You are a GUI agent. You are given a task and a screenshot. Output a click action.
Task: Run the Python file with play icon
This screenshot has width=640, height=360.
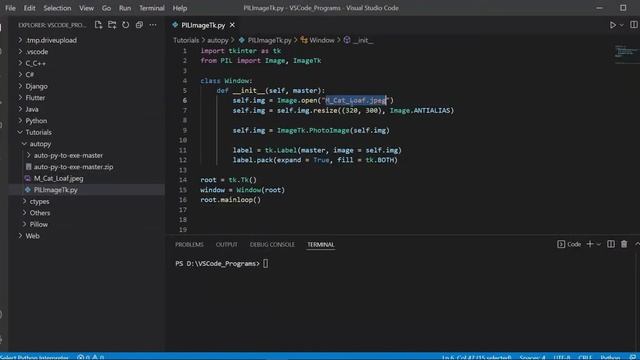pos(613,25)
